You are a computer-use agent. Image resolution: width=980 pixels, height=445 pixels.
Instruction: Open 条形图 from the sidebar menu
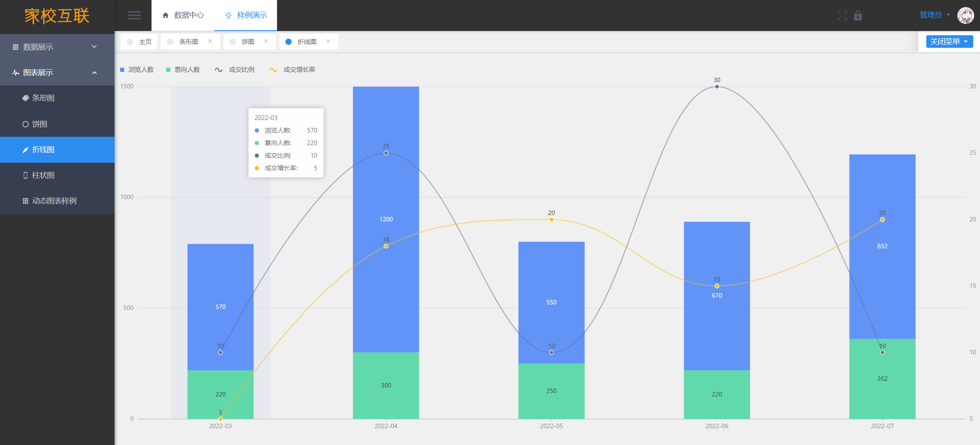[57, 98]
